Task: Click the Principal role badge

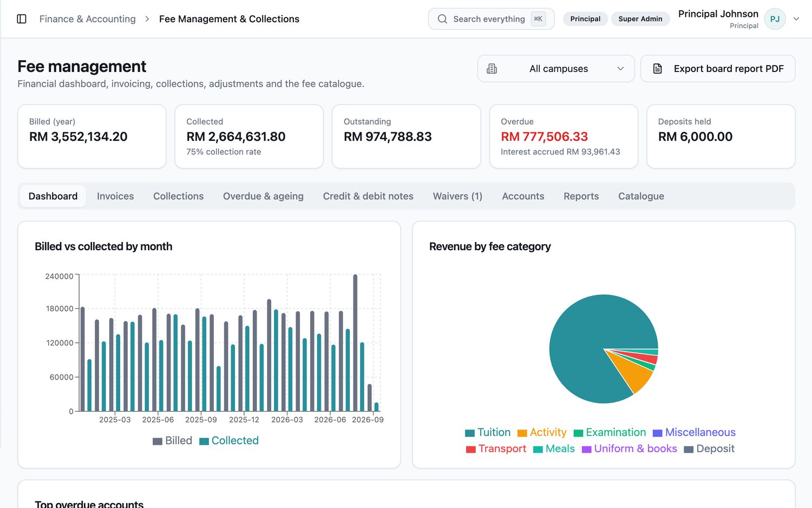Action: [585, 19]
